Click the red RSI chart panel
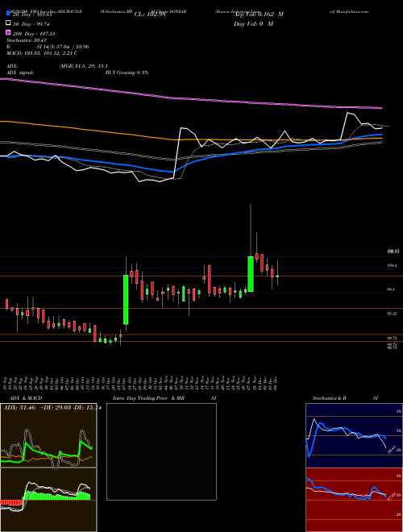 coord(354,500)
